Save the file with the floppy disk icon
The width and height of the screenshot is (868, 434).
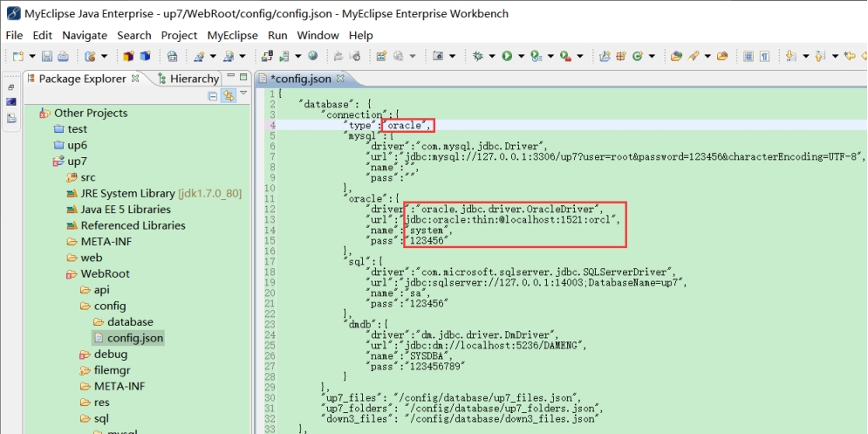coord(47,56)
